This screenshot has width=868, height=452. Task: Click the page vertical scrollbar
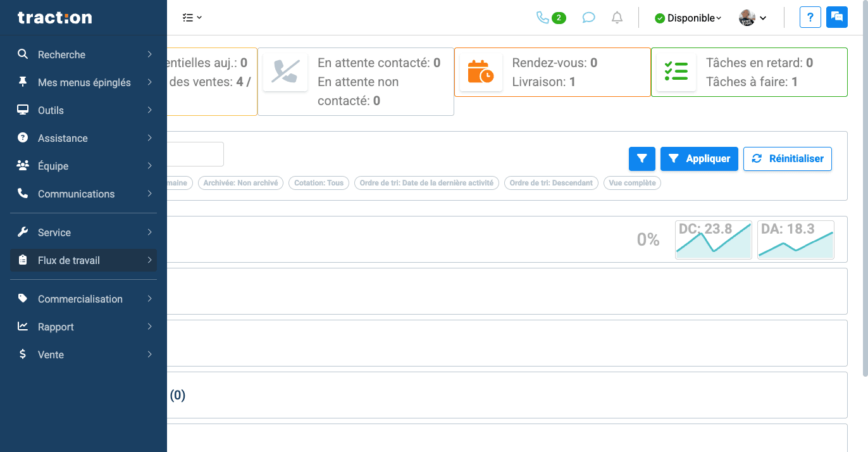(x=865, y=190)
